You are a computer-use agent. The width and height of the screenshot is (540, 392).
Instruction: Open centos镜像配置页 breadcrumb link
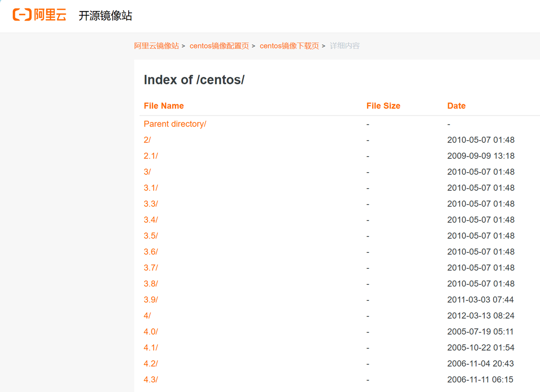point(219,46)
